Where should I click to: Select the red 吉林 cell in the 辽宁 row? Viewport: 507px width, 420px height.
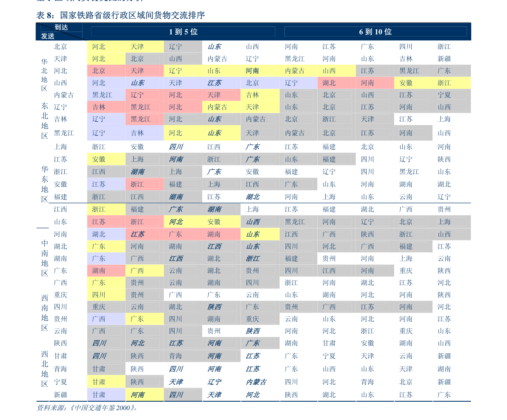pyautogui.click(x=106, y=107)
